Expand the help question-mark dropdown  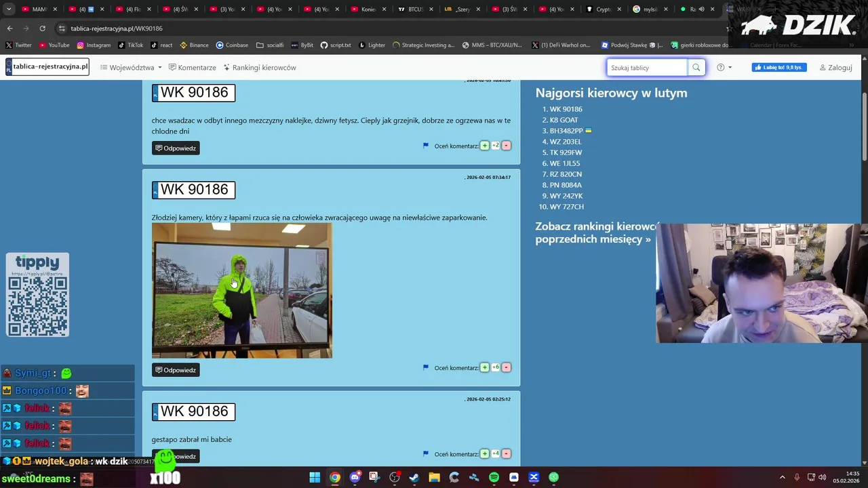coord(724,68)
